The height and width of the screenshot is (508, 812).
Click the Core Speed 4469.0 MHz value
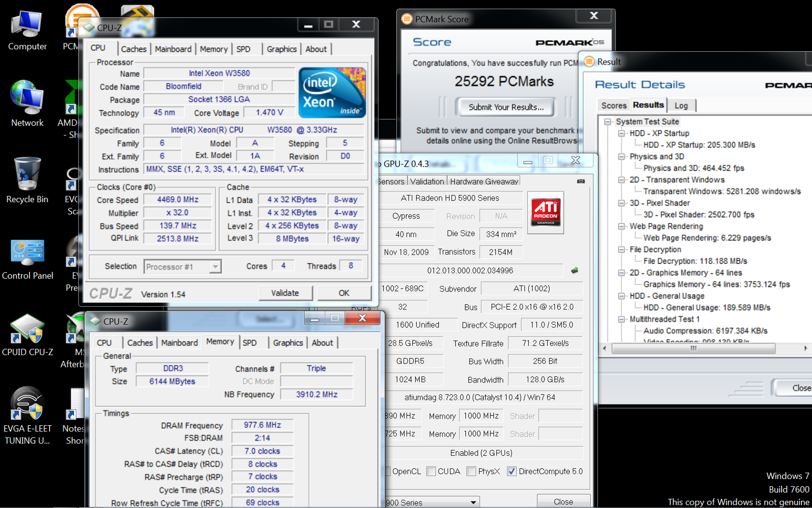tap(178, 200)
